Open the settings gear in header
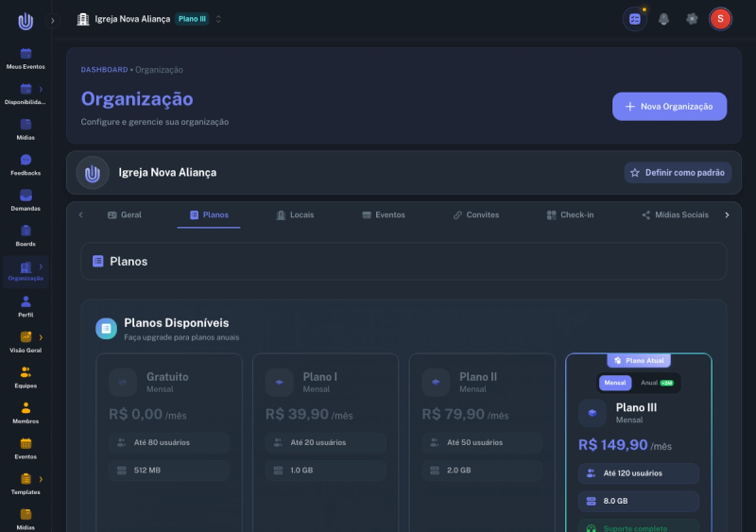 click(692, 19)
